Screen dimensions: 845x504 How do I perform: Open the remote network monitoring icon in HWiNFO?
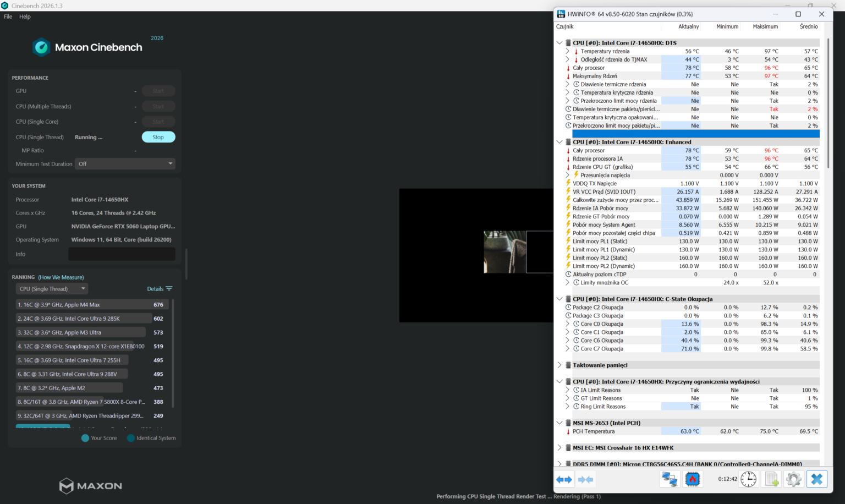click(670, 479)
